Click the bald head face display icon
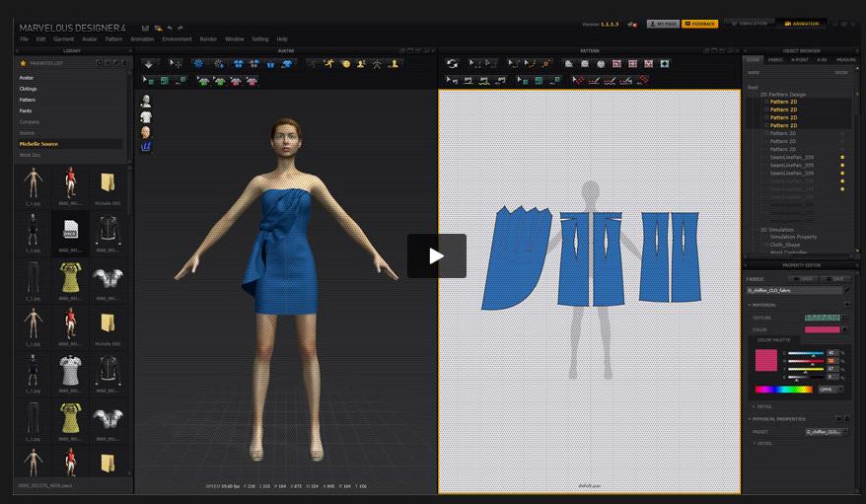This screenshot has height=504, width=866. coord(146,132)
